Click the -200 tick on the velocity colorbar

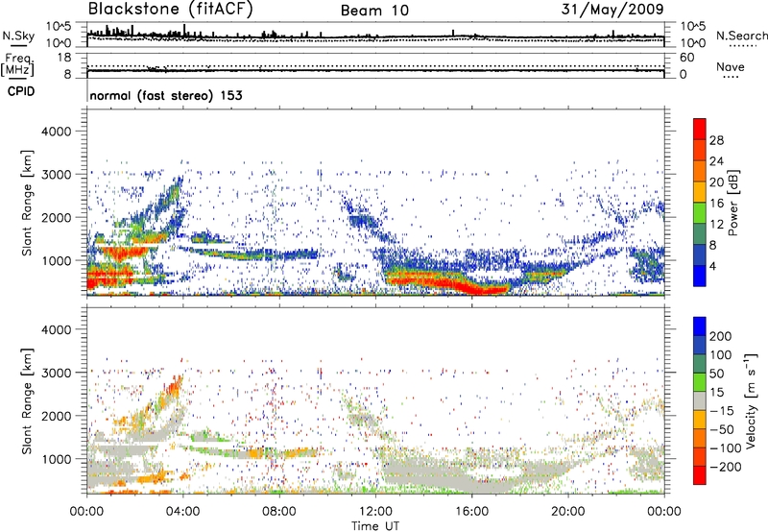click(725, 467)
